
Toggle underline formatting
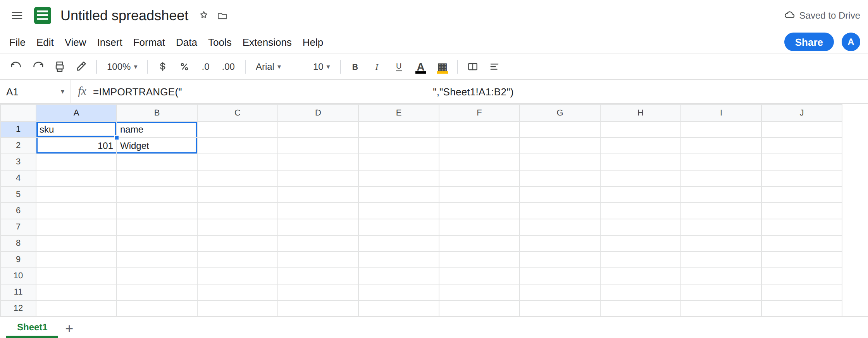click(399, 67)
